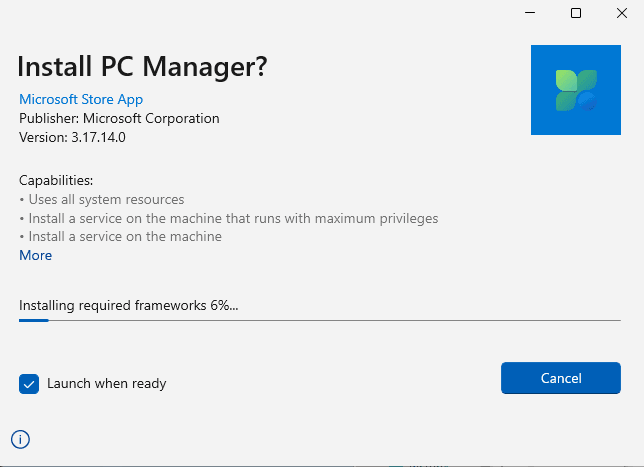Expand capabilities list with More
The width and height of the screenshot is (644, 467).
coord(35,255)
